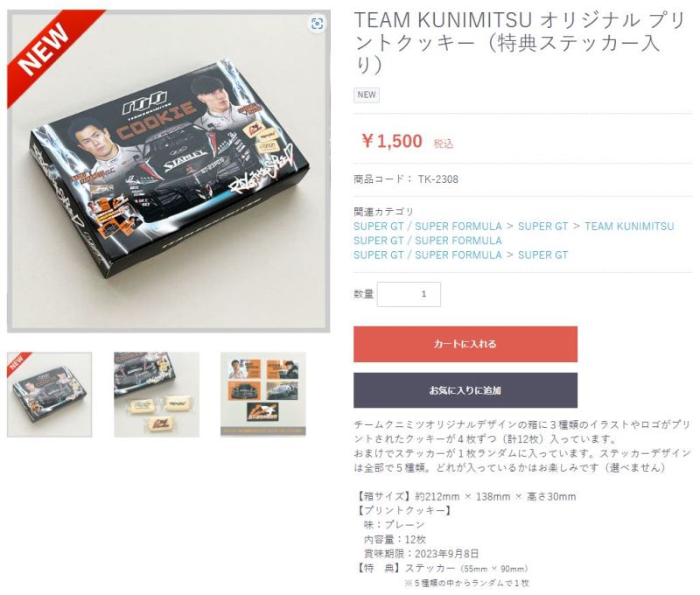Open first-row SUPER GT breadcrumb link
Viewport: 700px width, 595px height.
point(542,227)
